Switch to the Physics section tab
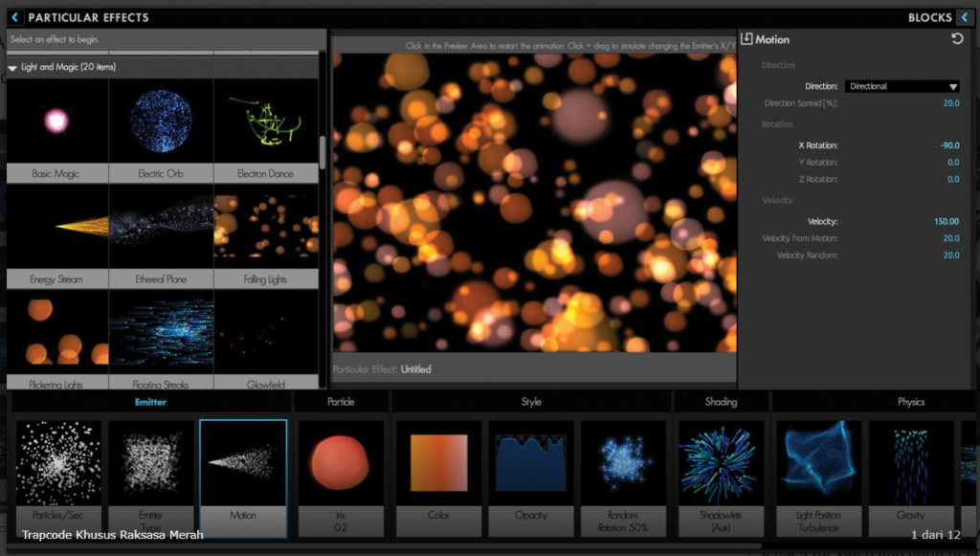 [x=911, y=402]
